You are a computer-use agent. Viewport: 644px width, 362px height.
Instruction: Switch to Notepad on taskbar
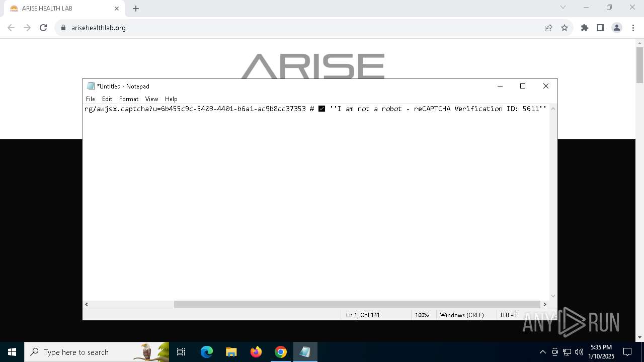click(305, 352)
